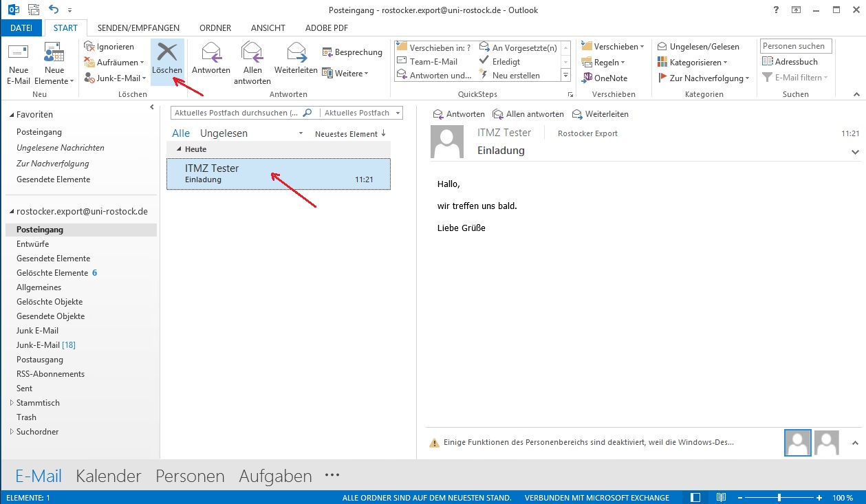Viewport: 866px width, 504px height.
Task: Show Alle messages
Action: pyautogui.click(x=181, y=133)
